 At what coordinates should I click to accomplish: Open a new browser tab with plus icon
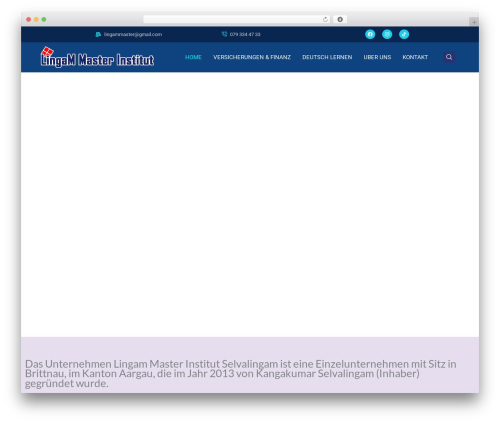click(474, 22)
